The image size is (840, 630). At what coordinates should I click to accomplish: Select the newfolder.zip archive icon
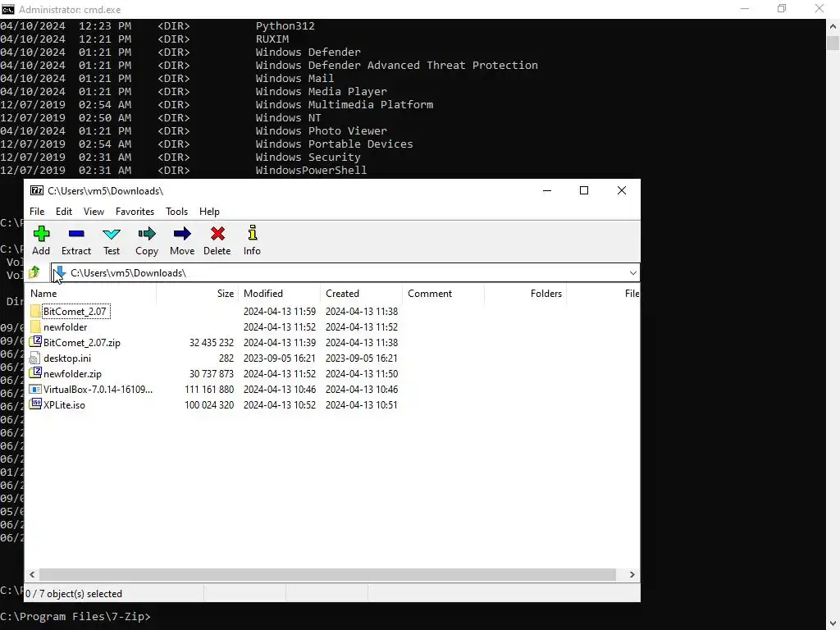[35, 373]
